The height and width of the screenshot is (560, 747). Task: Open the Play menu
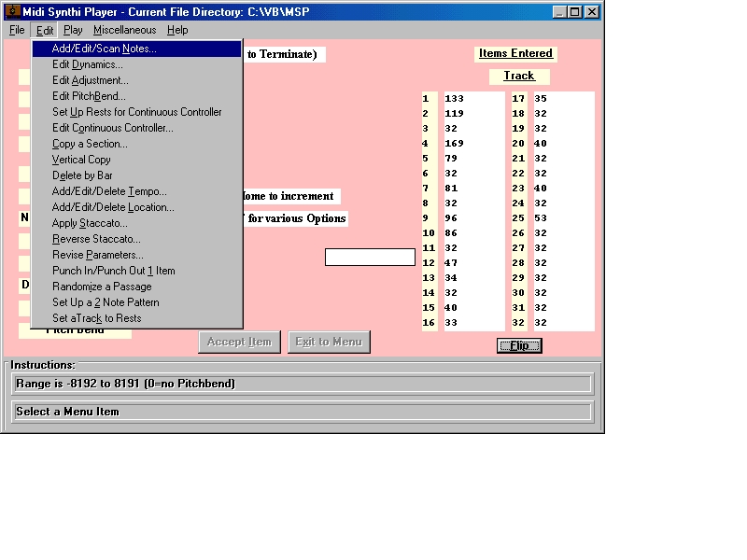coord(73,30)
